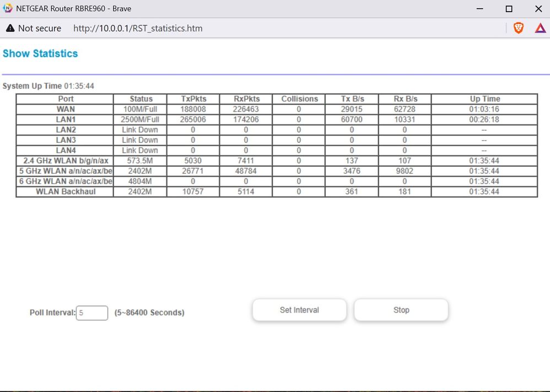Click the (5~86400 Seconds) range hint
The image size is (550, 392).
click(149, 313)
